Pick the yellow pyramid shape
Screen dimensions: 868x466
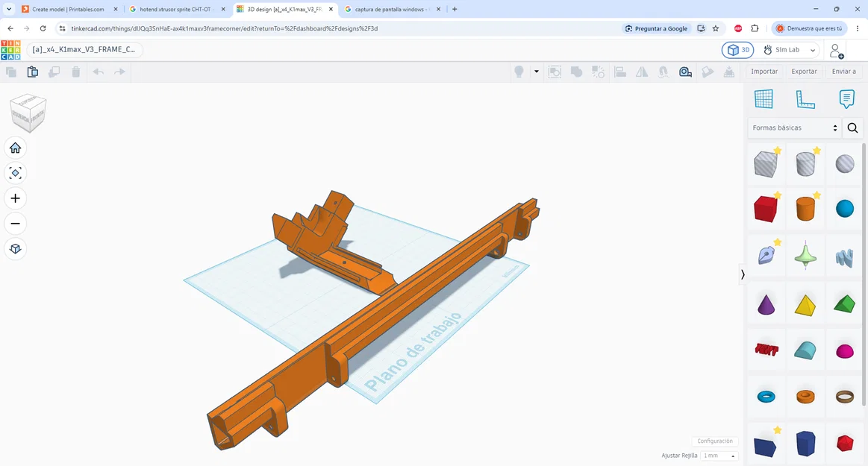[x=805, y=305]
